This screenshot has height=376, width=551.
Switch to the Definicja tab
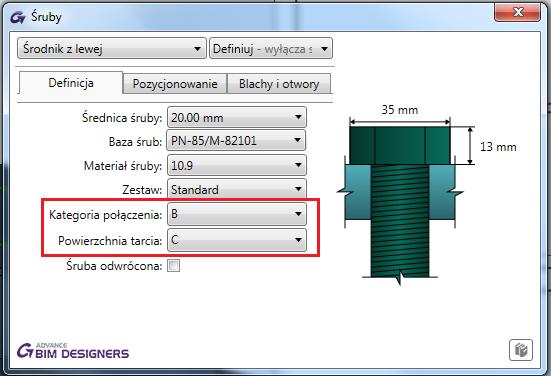71,83
